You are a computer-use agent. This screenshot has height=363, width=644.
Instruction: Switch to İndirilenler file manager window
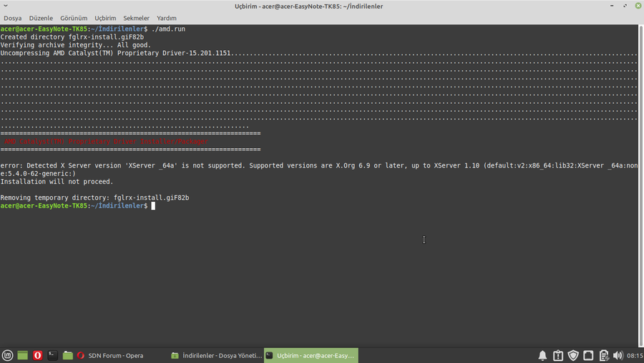point(216,356)
